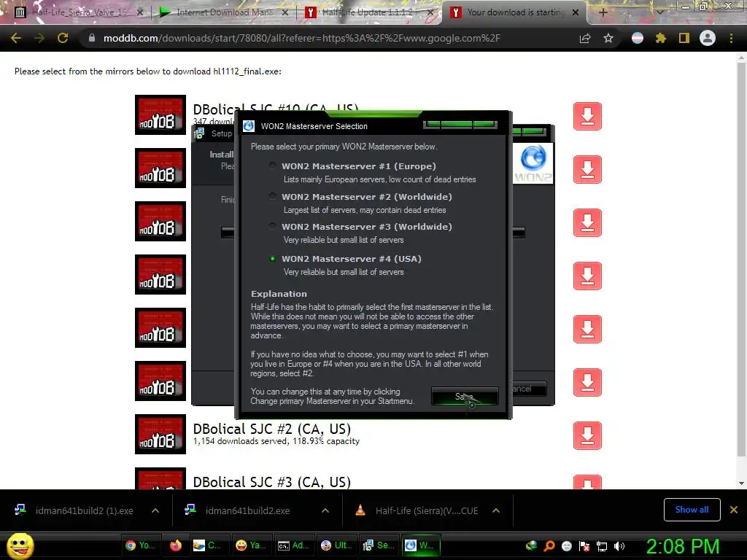The image size is (747, 560).
Task: Click the volume speaker tray icon
Action: pyautogui.click(x=619, y=546)
